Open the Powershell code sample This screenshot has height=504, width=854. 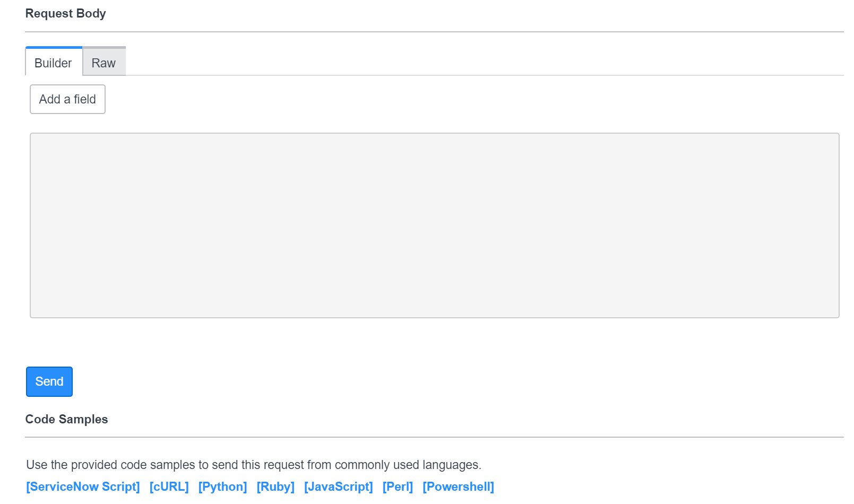click(459, 486)
